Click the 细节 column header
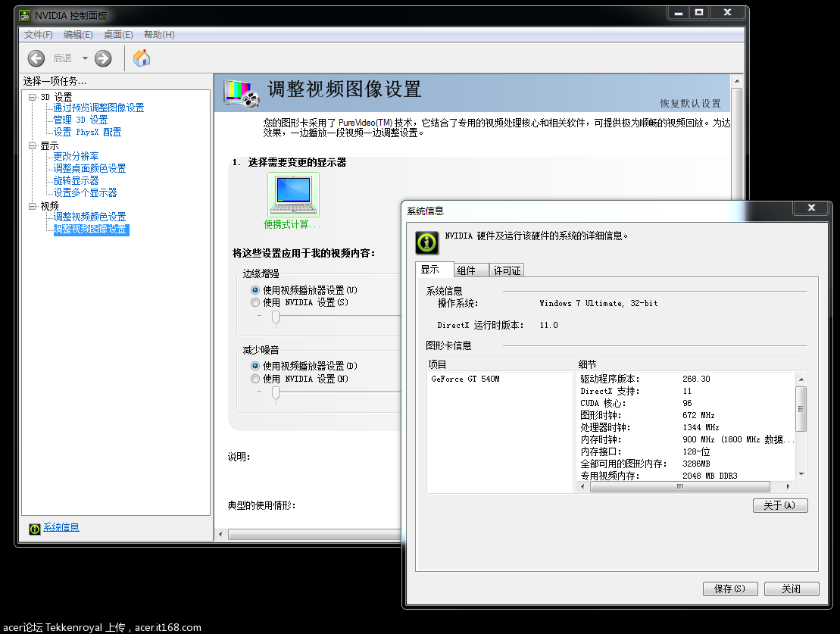840x634 pixels. coord(691,364)
